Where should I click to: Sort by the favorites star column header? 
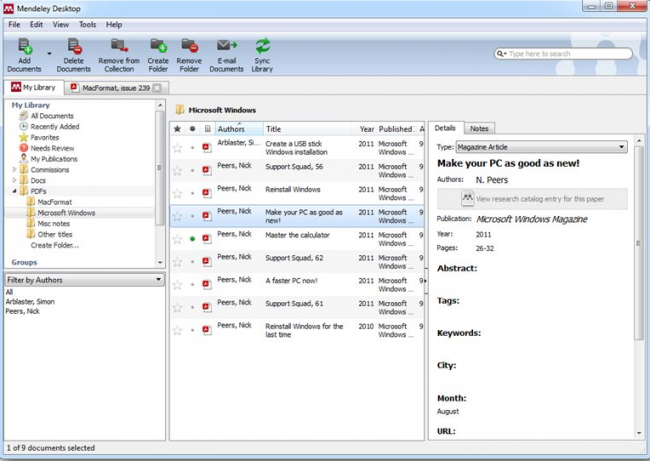point(177,129)
